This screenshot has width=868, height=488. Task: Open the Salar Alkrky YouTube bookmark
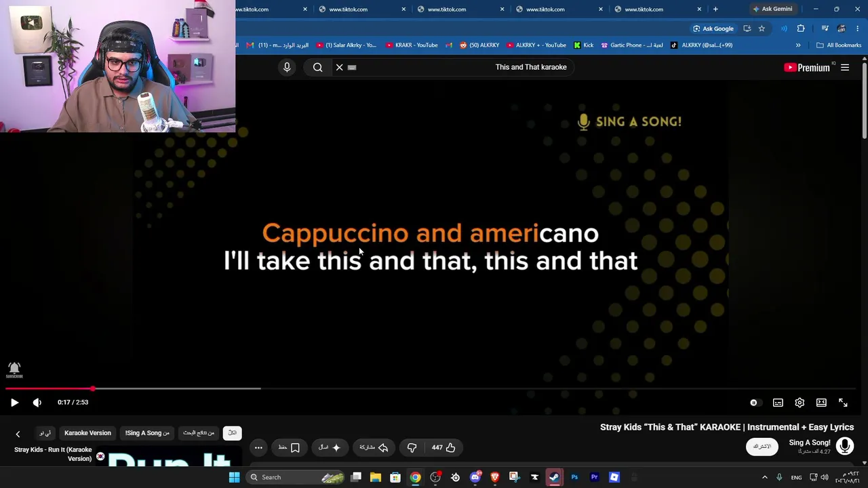pos(346,45)
